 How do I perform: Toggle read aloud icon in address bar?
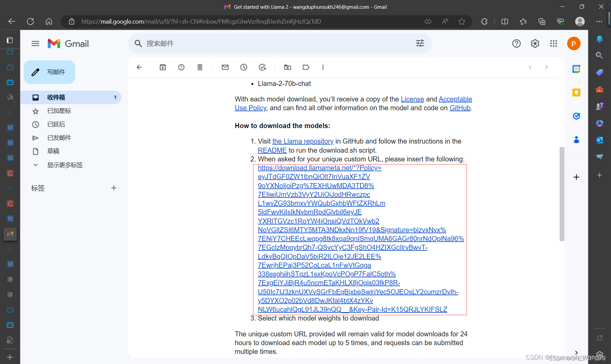point(445,22)
